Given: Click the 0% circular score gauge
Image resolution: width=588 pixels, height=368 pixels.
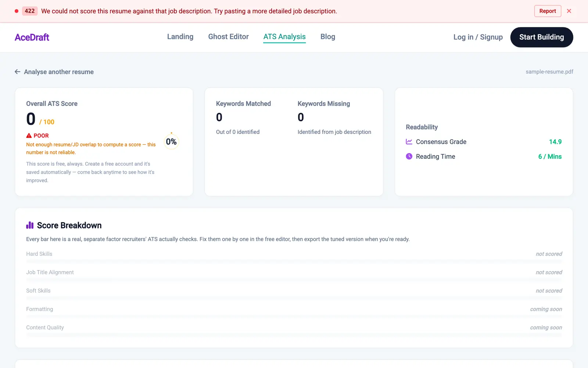Looking at the screenshot, I should pyautogui.click(x=171, y=142).
